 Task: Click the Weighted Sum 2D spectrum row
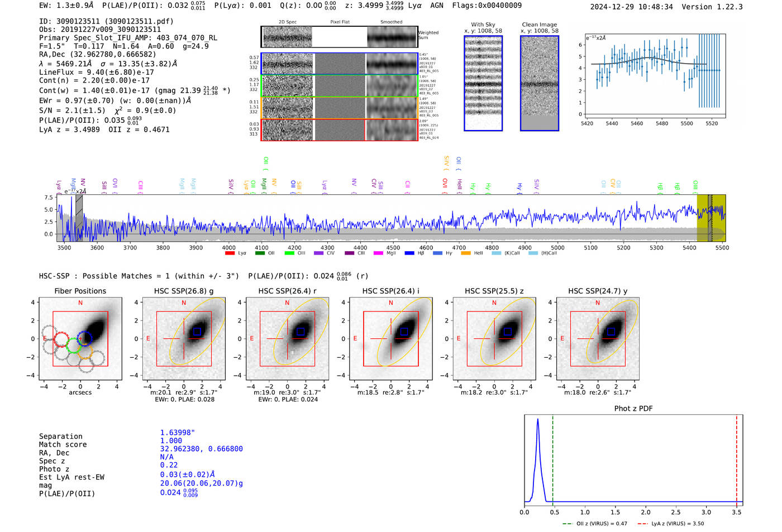click(x=339, y=37)
